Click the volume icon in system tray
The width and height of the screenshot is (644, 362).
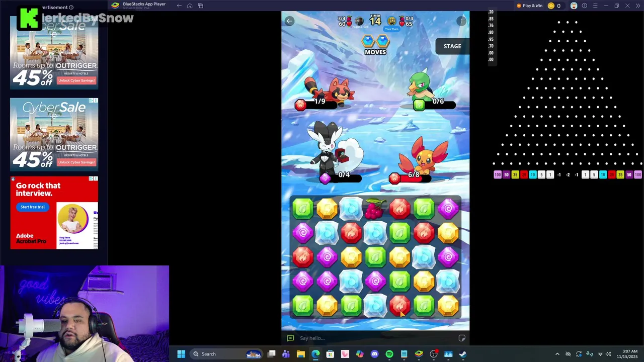(608, 354)
